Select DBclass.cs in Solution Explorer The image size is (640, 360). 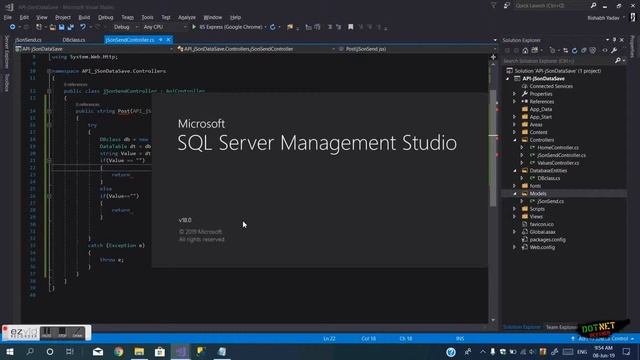pos(548,178)
